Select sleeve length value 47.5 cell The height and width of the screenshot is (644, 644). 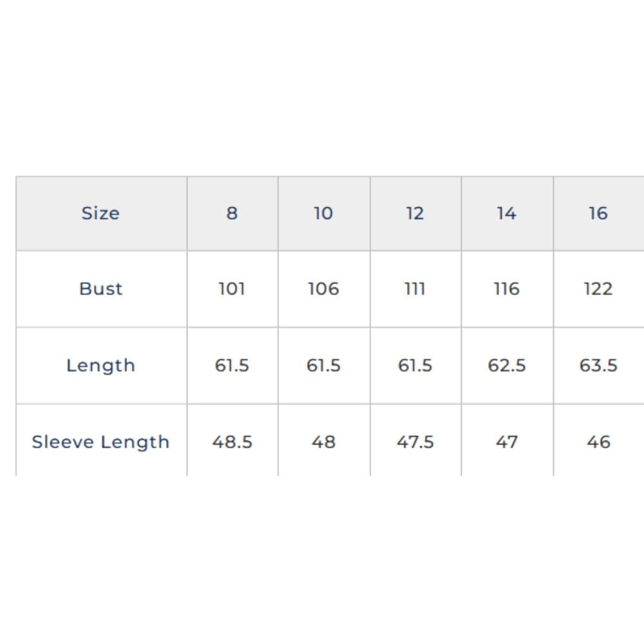(x=415, y=442)
